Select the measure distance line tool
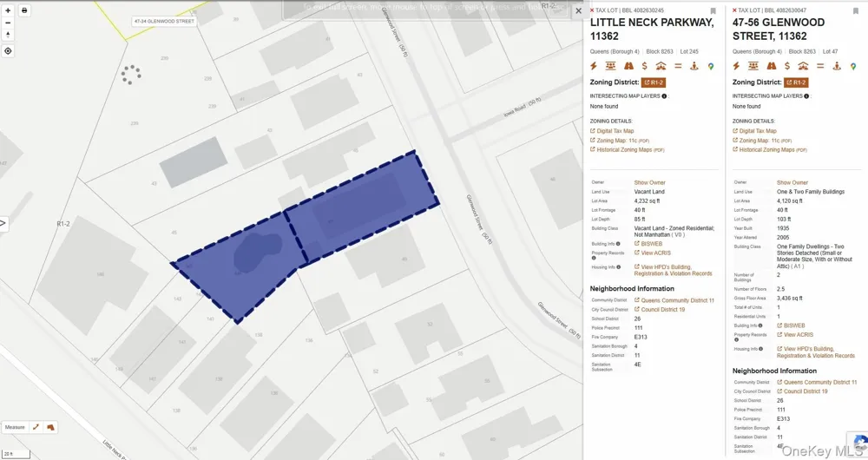Viewport: 868px width, 460px height. coord(36,427)
